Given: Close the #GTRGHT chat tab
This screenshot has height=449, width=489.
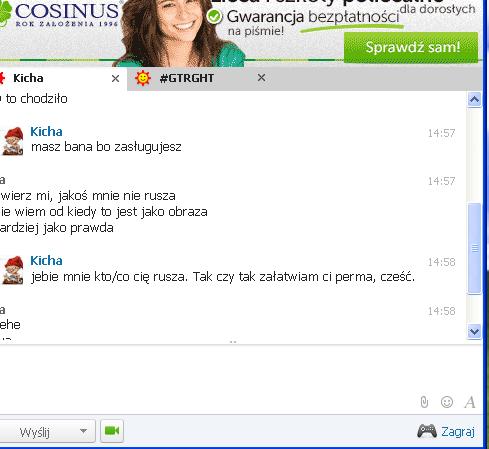Looking at the screenshot, I should (x=261, y=78).
